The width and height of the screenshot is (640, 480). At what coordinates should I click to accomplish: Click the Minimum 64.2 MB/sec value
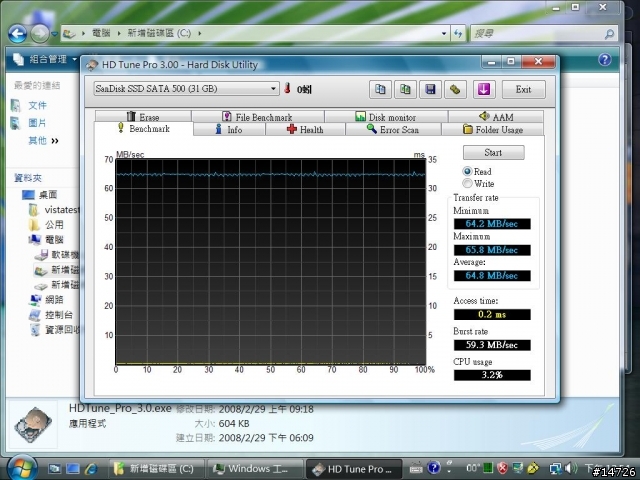(x=492, y=224)
